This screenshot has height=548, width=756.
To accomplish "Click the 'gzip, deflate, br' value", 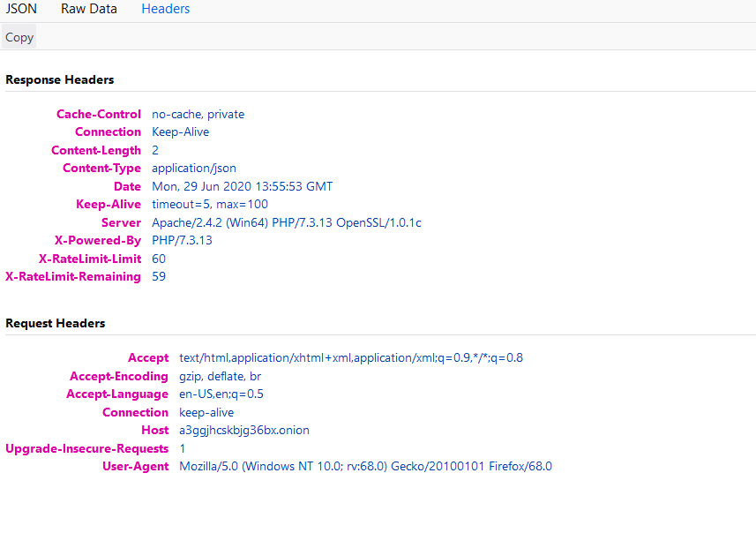I will tap(220, 376).
